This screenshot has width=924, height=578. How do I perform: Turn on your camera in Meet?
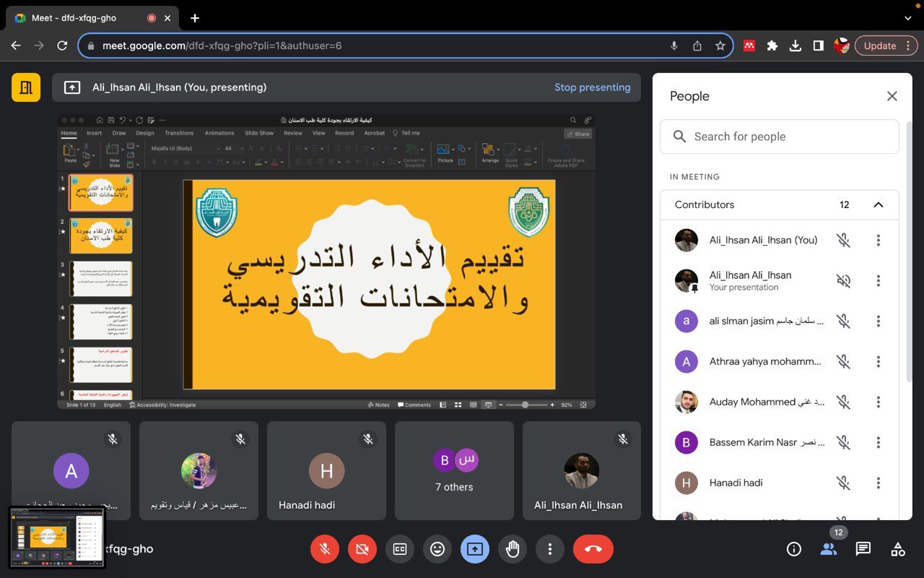362,549
